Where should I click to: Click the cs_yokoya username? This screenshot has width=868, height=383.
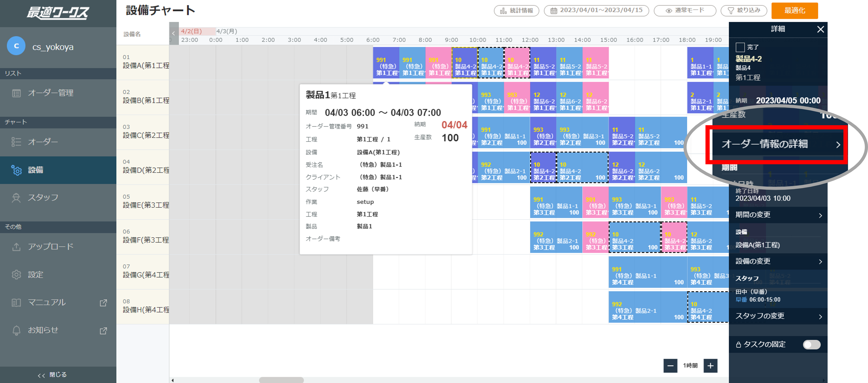pyautogui.click(x=53, y=47)
